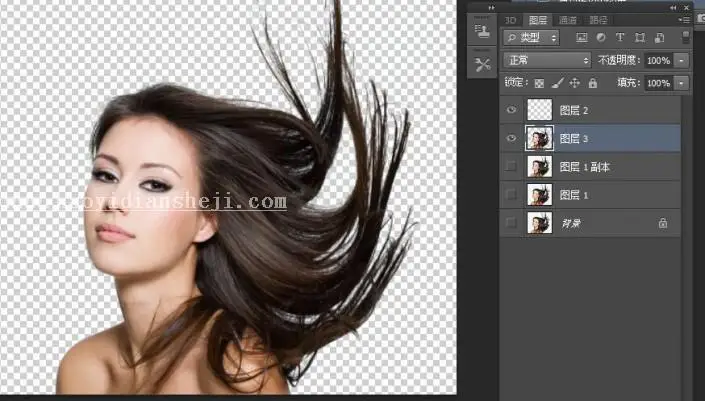Open the 正常 blend mode dropdown
This screenshot has width=705, height=401.
[x=547, y=60]
